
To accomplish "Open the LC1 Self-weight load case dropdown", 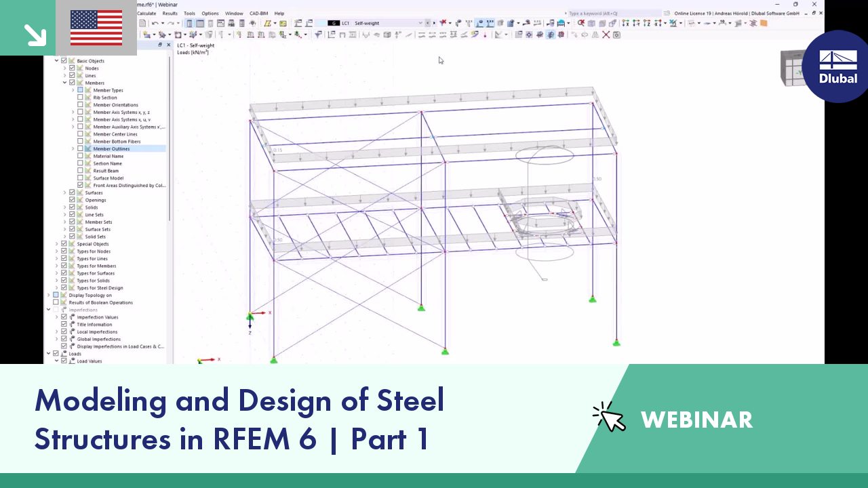I will (420, 23).
